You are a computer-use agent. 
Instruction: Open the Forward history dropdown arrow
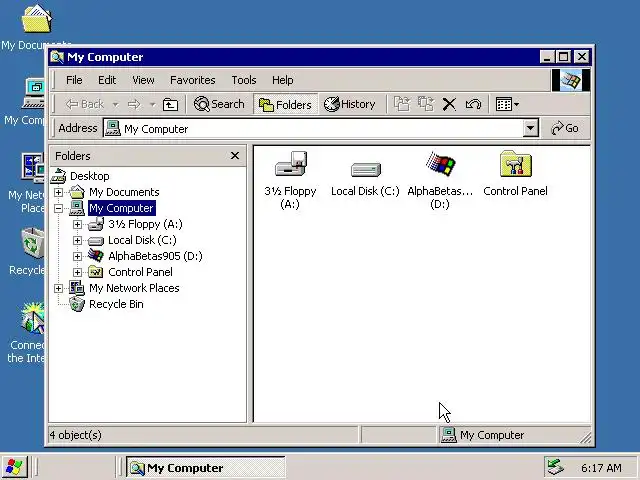[152, 105]
